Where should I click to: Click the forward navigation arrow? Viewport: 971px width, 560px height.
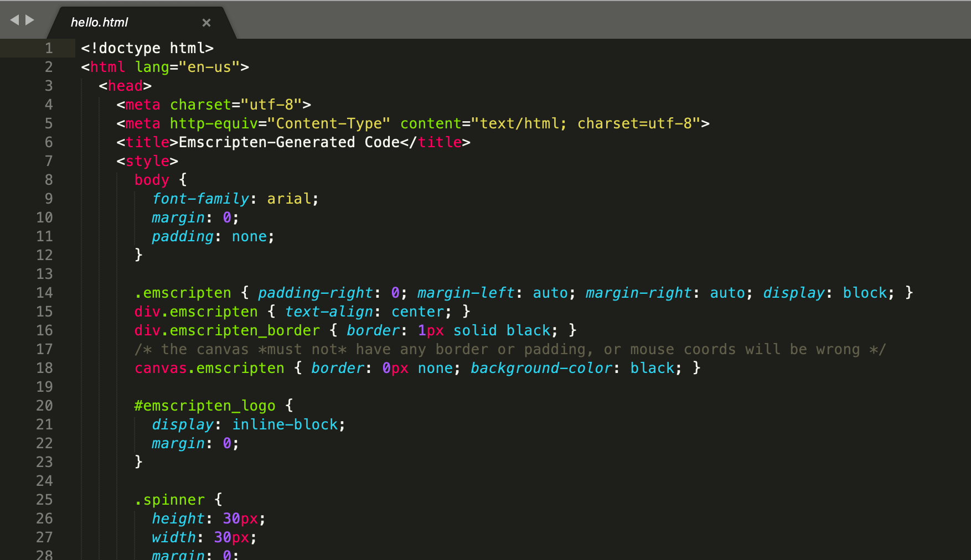(29, 19)
